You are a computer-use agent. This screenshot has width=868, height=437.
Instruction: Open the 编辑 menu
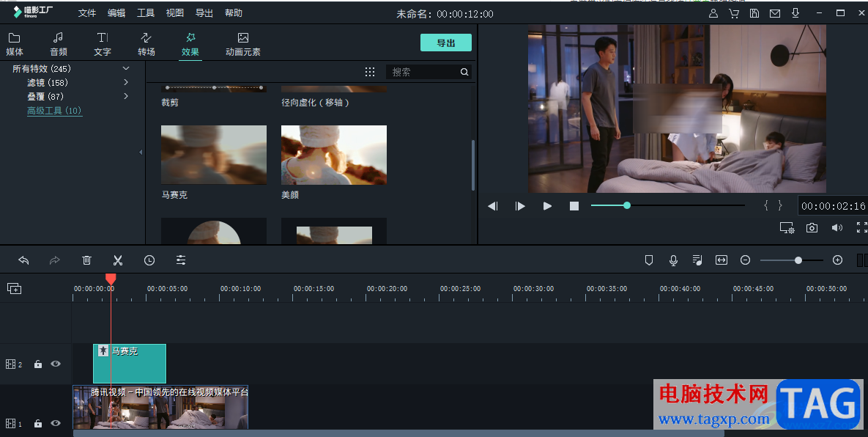pyautogui.click(x=116, y=12)
